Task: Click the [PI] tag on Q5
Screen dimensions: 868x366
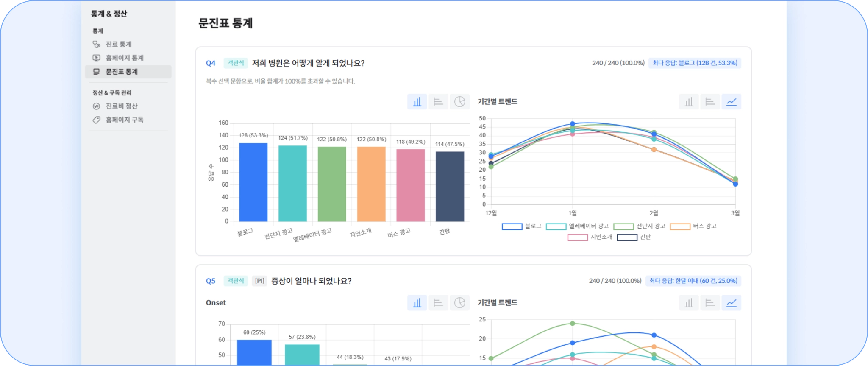Action: pos(259,281)
